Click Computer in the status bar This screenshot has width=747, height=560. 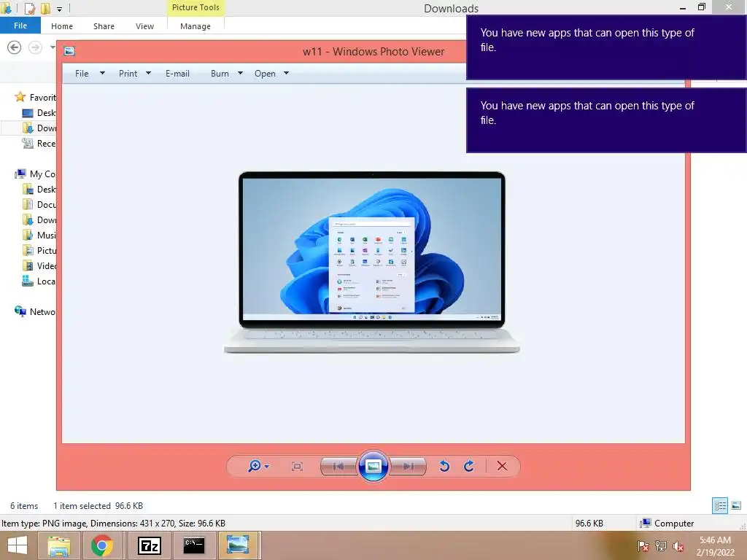[x=667, y=524]
